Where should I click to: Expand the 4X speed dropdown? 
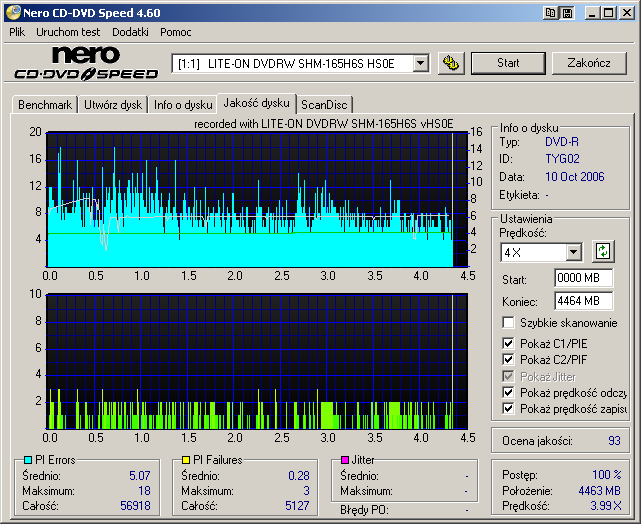pyautogui.click(x=574, y=252)
